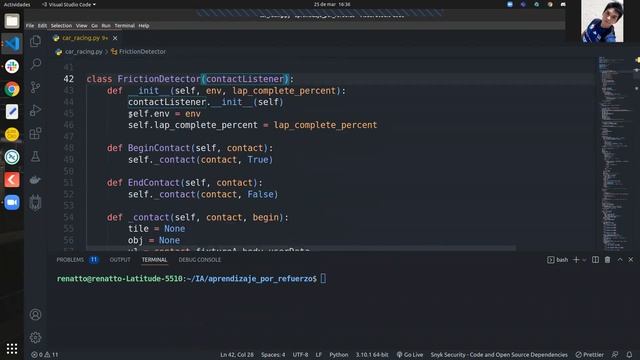Screen dimensions: 640x360
Task: Switch to the Output panel tab
Action: point(120,260)
